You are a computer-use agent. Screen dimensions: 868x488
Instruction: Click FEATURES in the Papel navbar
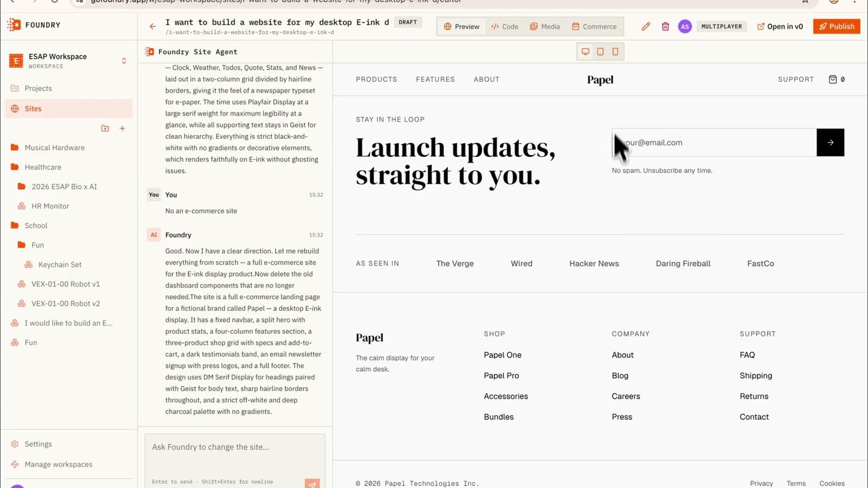tap(435, 79)
